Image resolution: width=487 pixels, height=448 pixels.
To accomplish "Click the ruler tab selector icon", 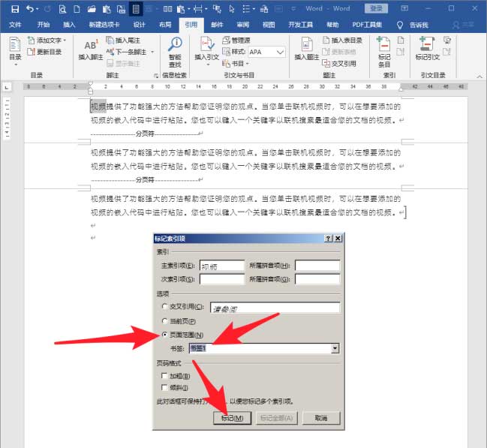I will coord(7,88).
